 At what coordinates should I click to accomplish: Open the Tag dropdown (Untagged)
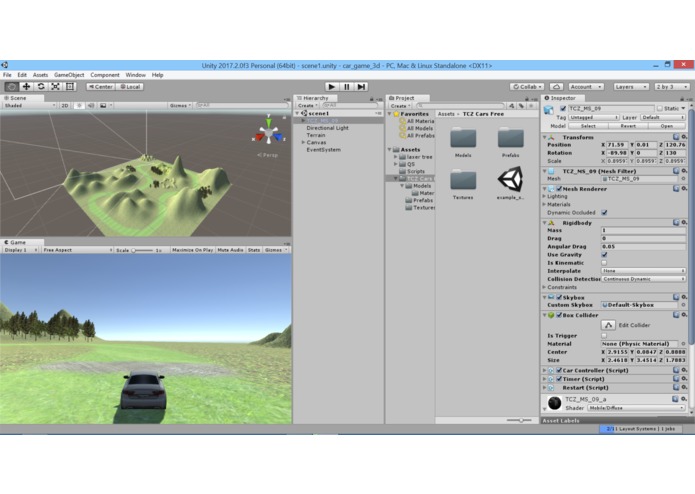tap(593, 117)
